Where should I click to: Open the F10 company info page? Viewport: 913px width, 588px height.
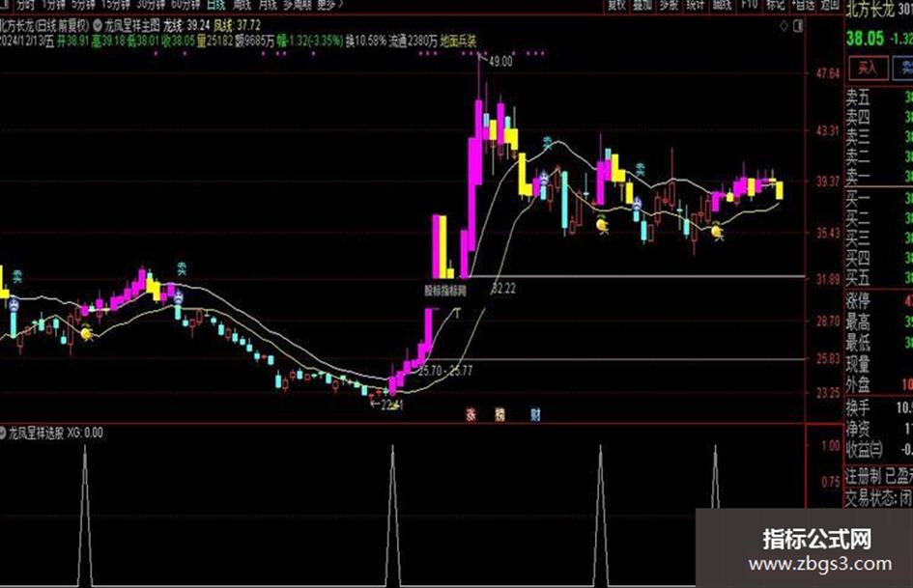click(x=749, y=5)
